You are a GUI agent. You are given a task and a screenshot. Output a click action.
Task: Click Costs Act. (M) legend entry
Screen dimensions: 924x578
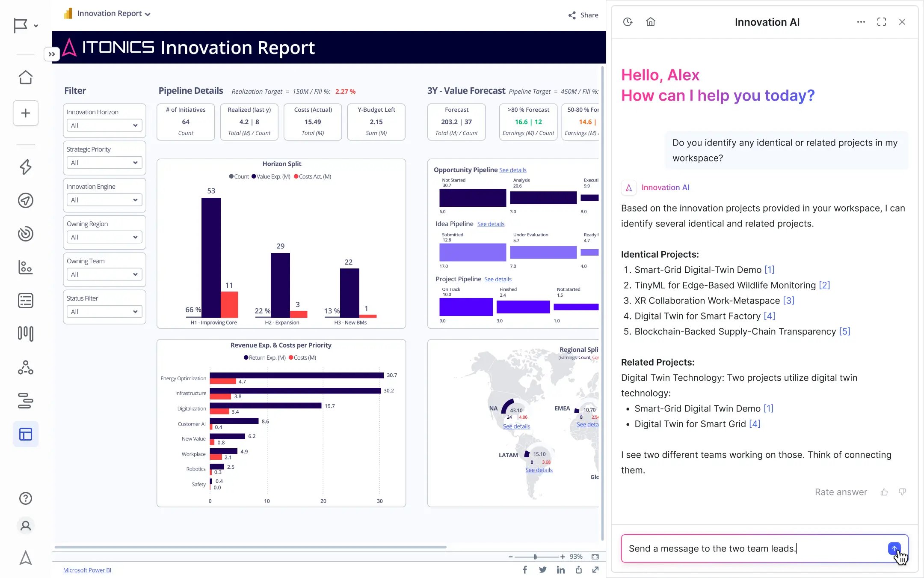click(312, 176)
